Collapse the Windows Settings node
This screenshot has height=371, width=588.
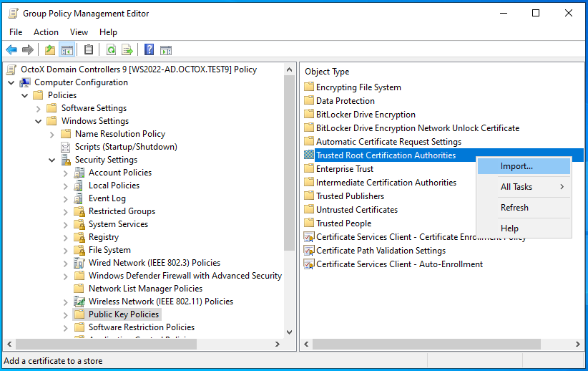(38, 121)
